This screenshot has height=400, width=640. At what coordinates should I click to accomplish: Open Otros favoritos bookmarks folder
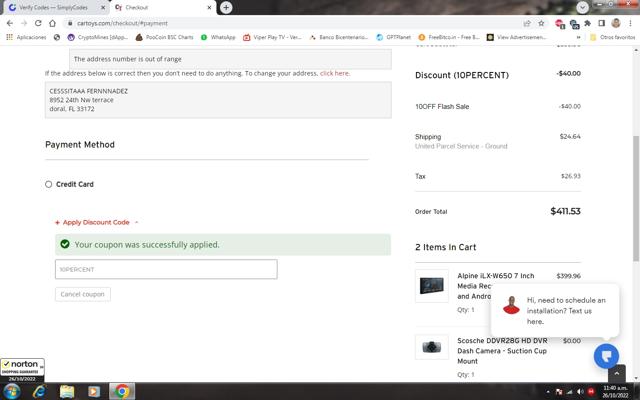pos(613,37)
